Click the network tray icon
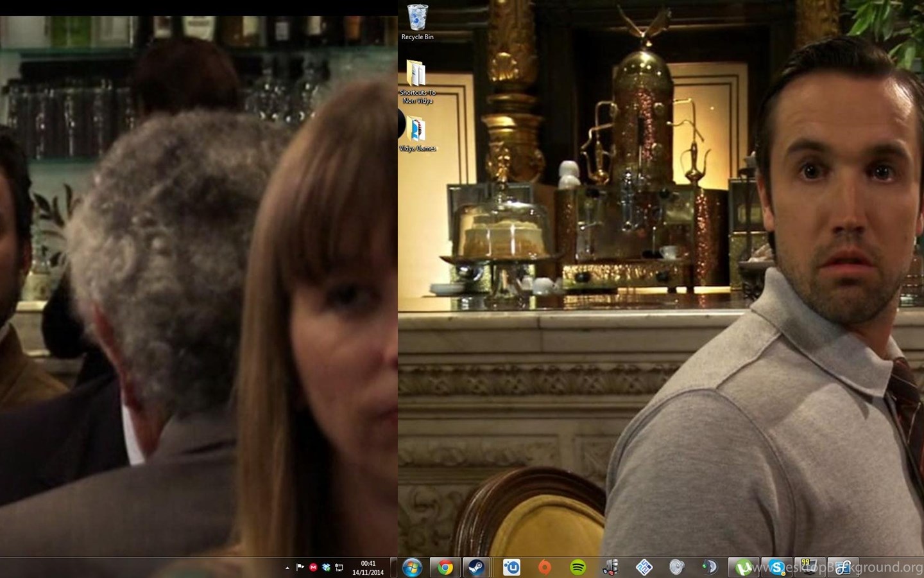Image resolution: width=924 pixels, height=578 pixels. [x=339, y=568]
